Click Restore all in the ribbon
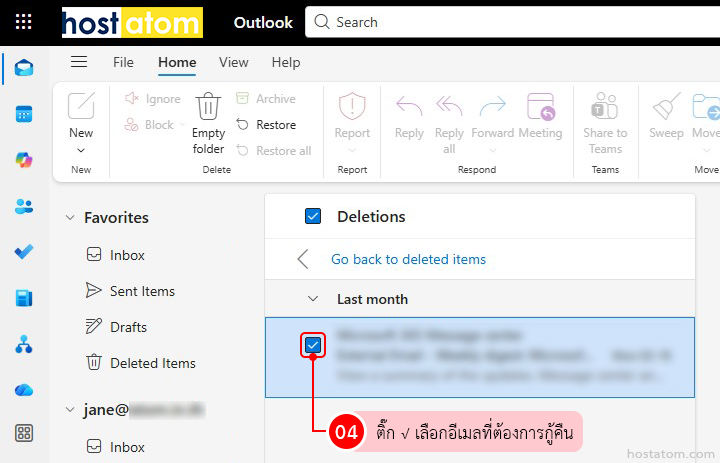This screenshot has width=720, height=463. (x=274, y=151)
